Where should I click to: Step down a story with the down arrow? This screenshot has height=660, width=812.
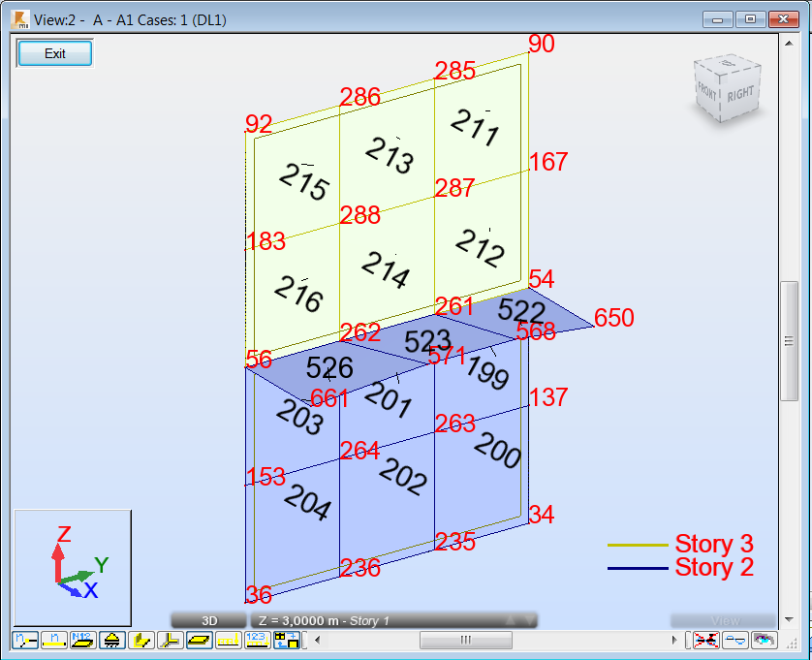point(529,618)
